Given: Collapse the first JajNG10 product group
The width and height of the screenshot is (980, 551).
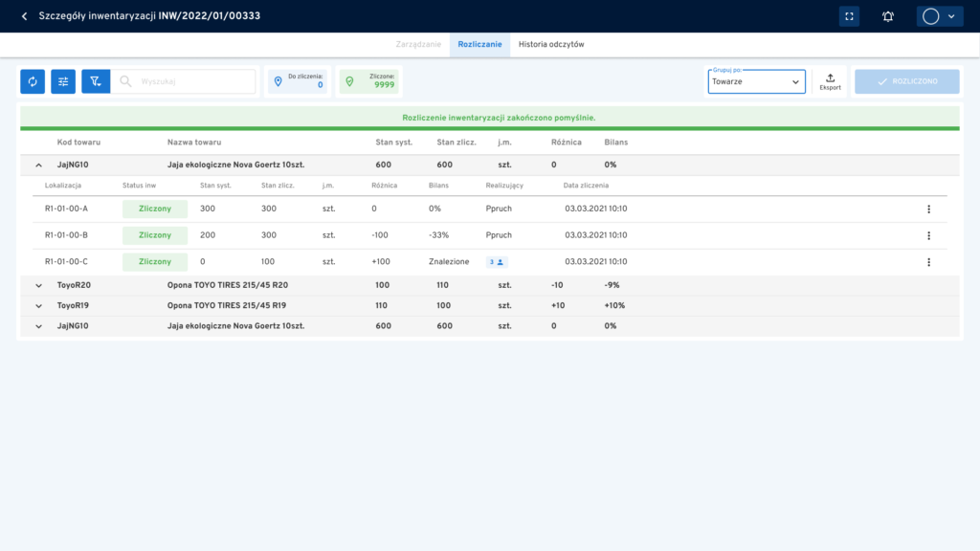Looking at the screenshot, I should (39, 165).
